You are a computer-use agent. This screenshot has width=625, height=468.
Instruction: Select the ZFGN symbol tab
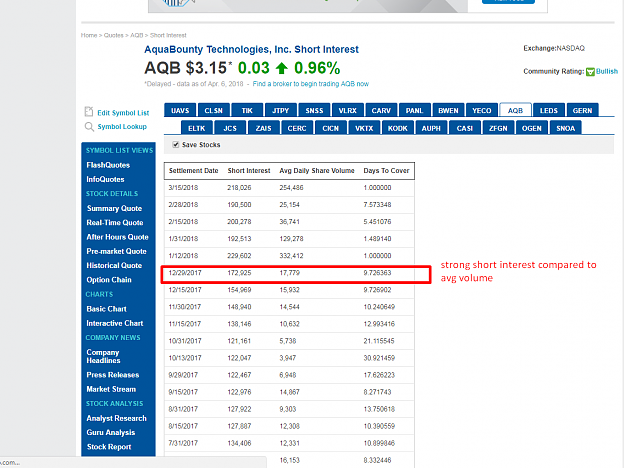click(498, 128)
